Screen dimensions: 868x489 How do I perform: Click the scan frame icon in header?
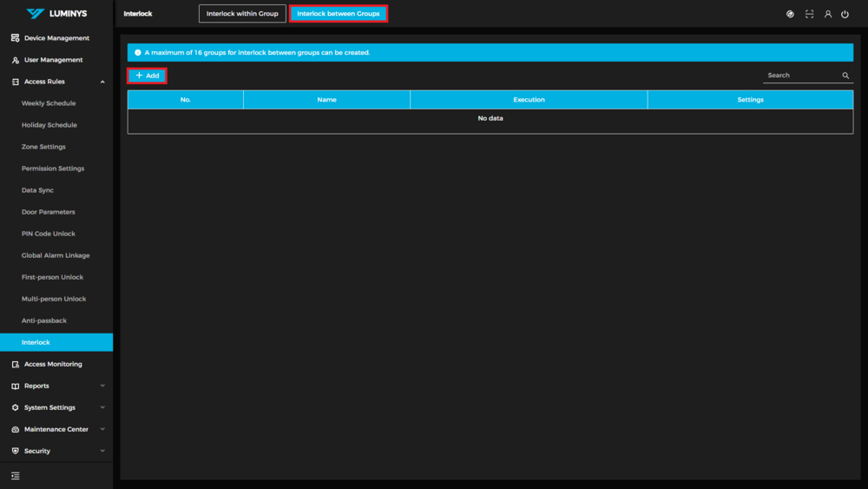tap(809, 14)
